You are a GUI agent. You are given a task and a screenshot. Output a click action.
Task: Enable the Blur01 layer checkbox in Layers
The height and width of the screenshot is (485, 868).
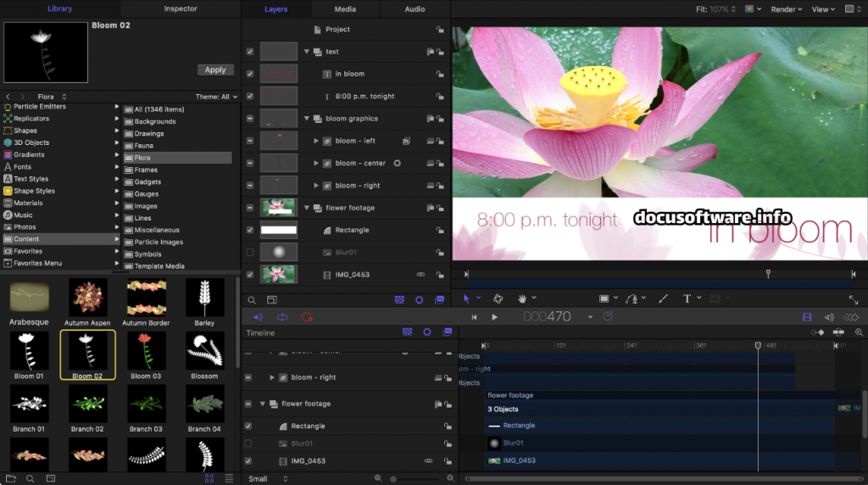(249, 253)
